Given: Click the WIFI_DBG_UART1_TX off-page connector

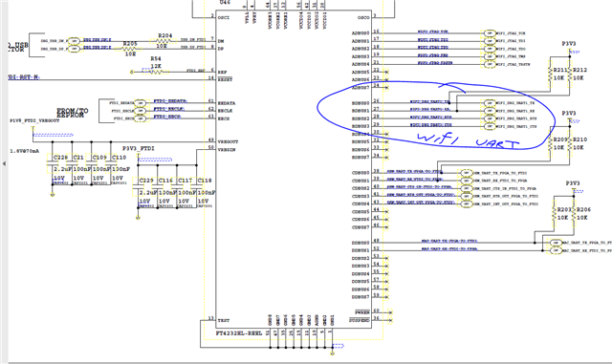Looking at the screenshot, I should coord(490,103).
